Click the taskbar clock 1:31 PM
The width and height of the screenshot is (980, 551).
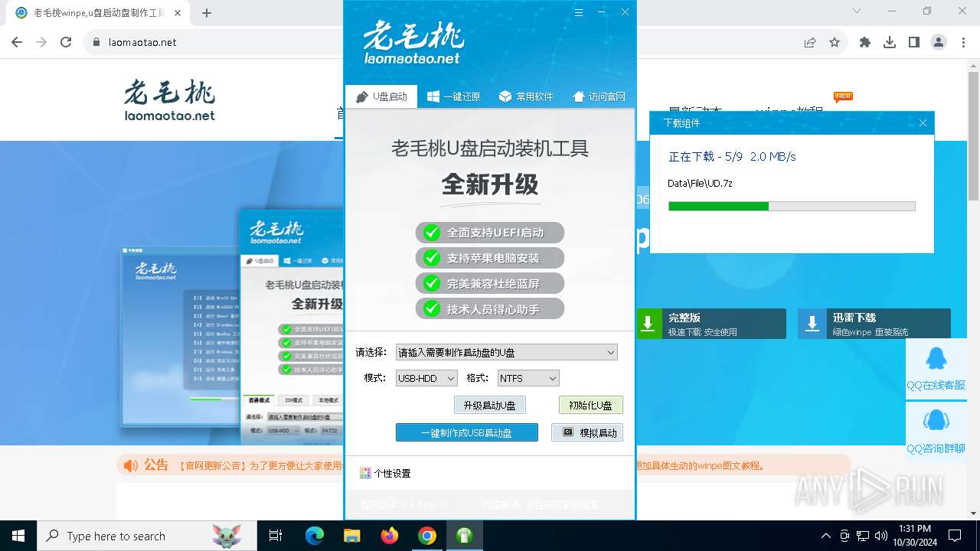pos(915,536)
